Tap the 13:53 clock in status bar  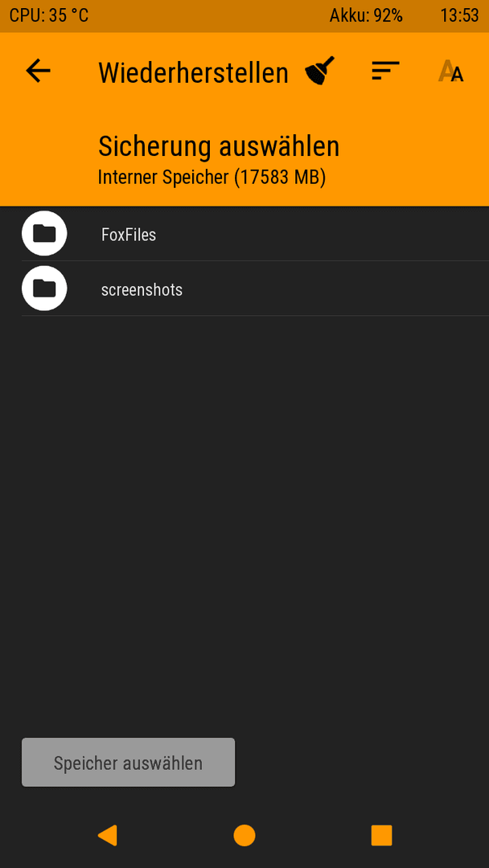[460, 15]
